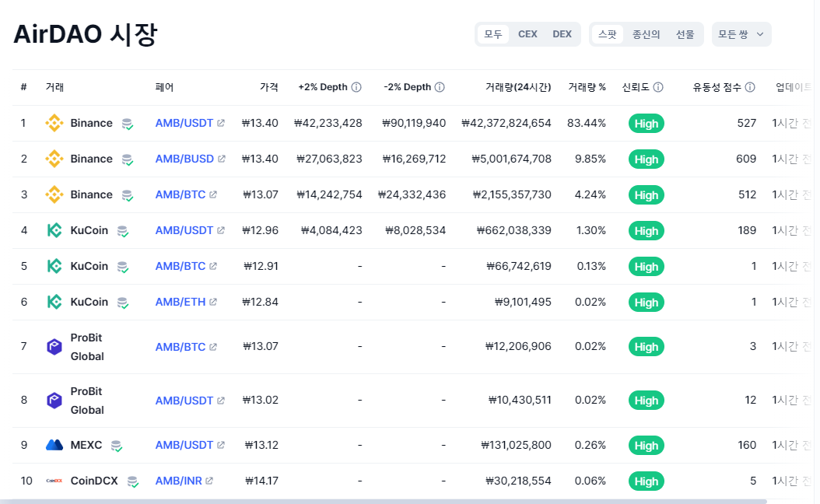
Task: Click the AirDAO 시장 heading
Action: click(86, 34)
